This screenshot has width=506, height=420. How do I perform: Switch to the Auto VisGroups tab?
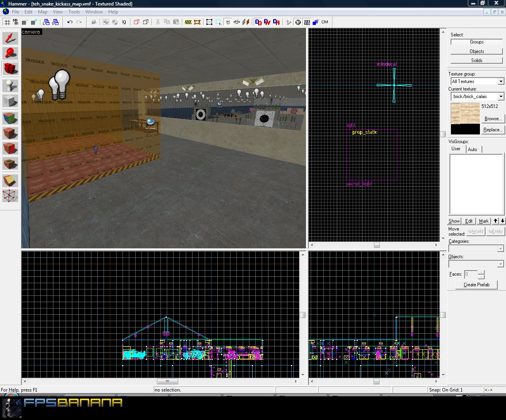tap(472, 149)
